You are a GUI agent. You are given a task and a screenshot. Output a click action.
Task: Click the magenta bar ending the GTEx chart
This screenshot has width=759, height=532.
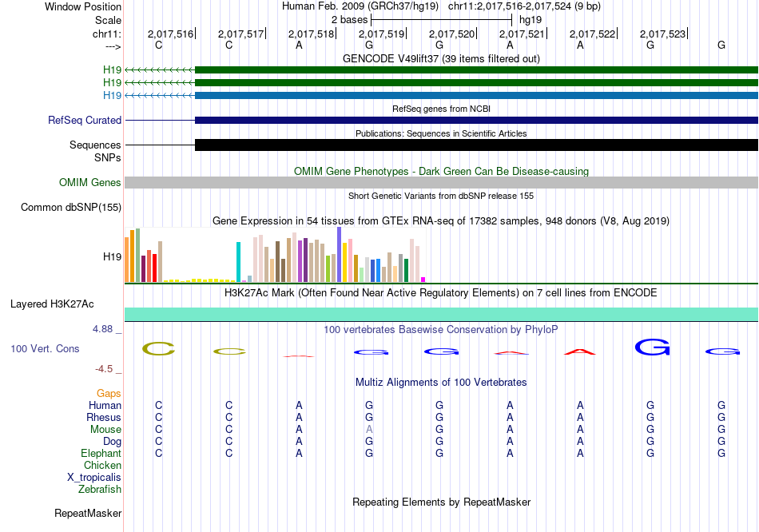click(x=423, y=280)
